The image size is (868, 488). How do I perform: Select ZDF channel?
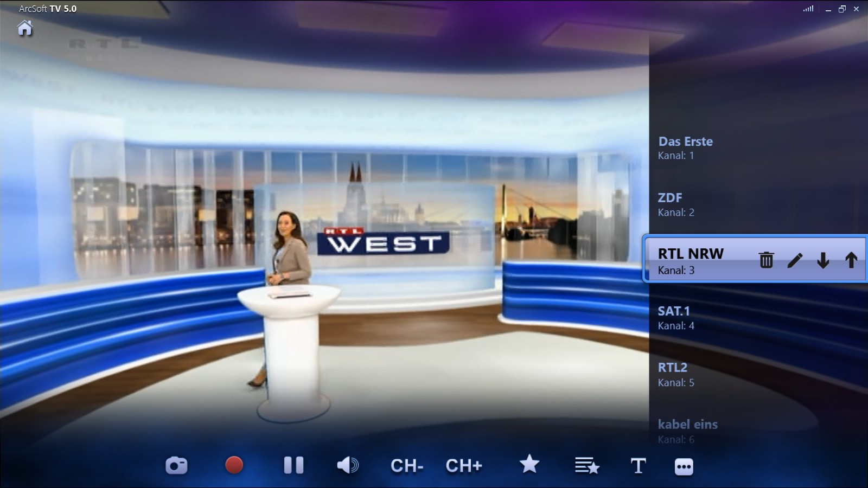pos(758,204)
